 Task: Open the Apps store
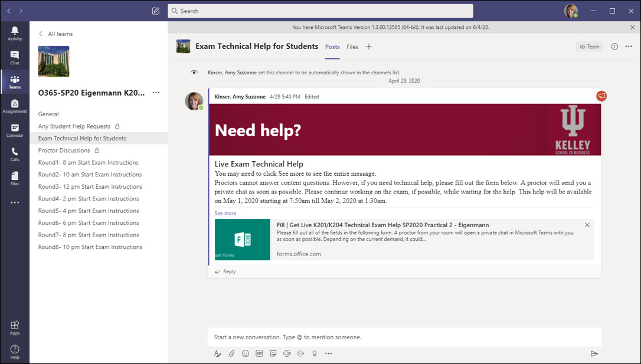point(15,327)
